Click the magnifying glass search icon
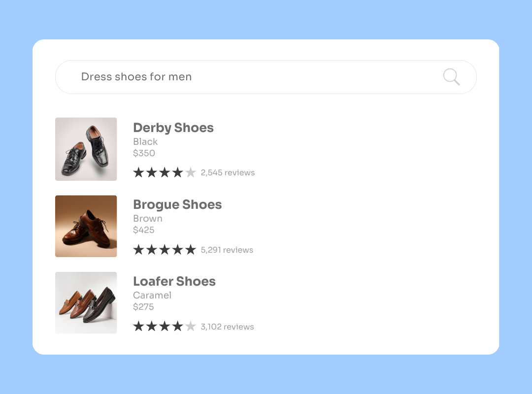 pyautogui.click(x=451, y=77)
